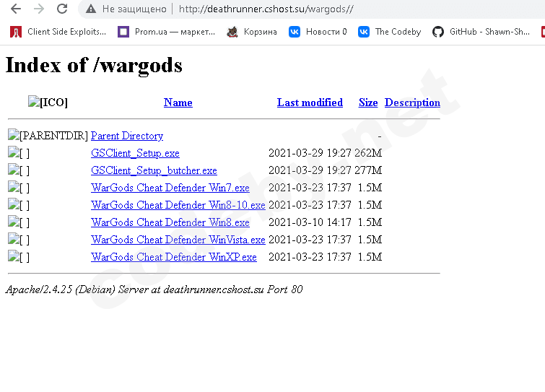Open WarGods Cheat Defender Win7.exe link
Viewport: 545px width, 392px height.
pos(170,188)
